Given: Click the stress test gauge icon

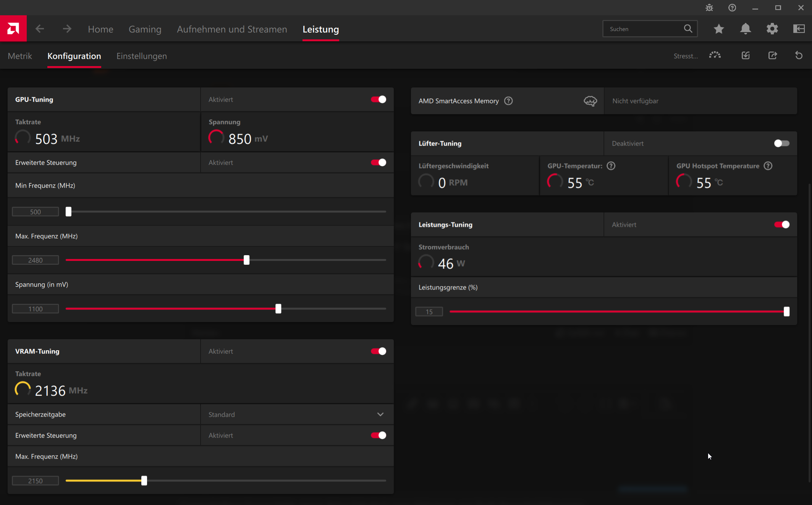Looking at the screenshot, I should [x=715, y=56].
